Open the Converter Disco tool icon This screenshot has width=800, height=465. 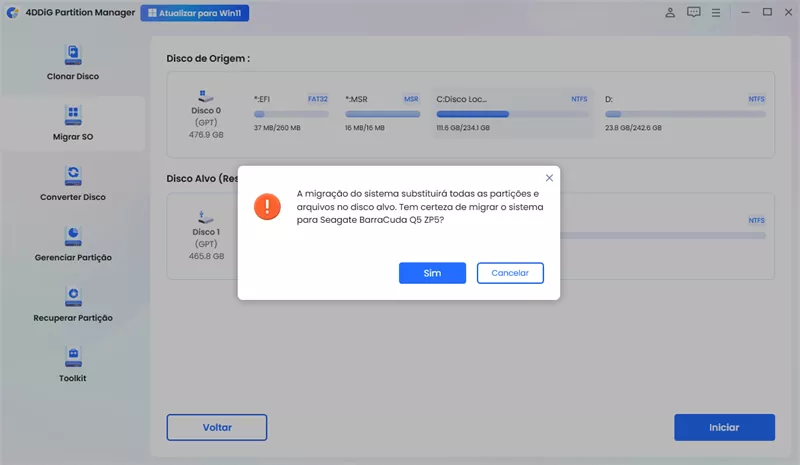click(x=72, y=176)
